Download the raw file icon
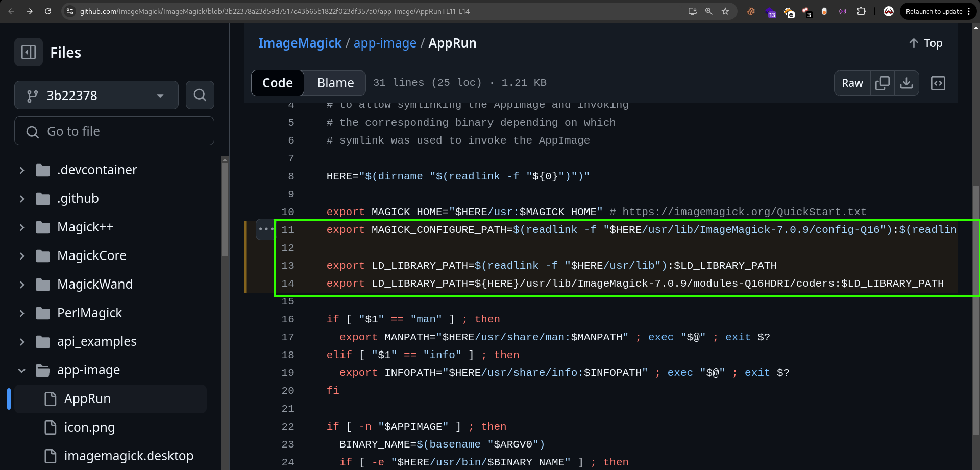Image resolution: width=980 pixels, height=470 pixels. [906, 83]
